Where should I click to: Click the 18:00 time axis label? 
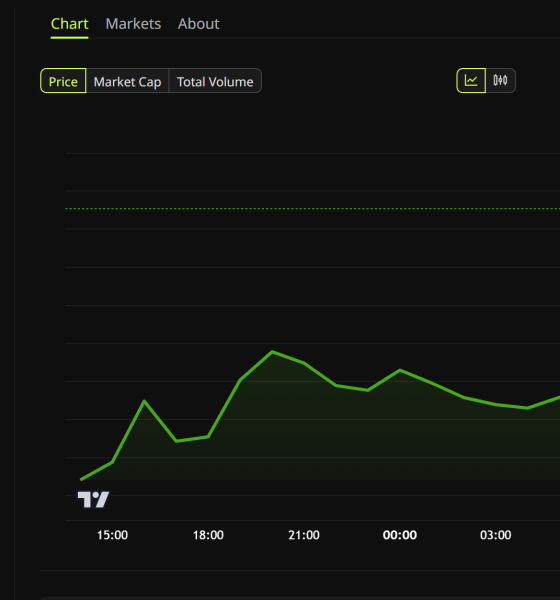coord(208,535)
